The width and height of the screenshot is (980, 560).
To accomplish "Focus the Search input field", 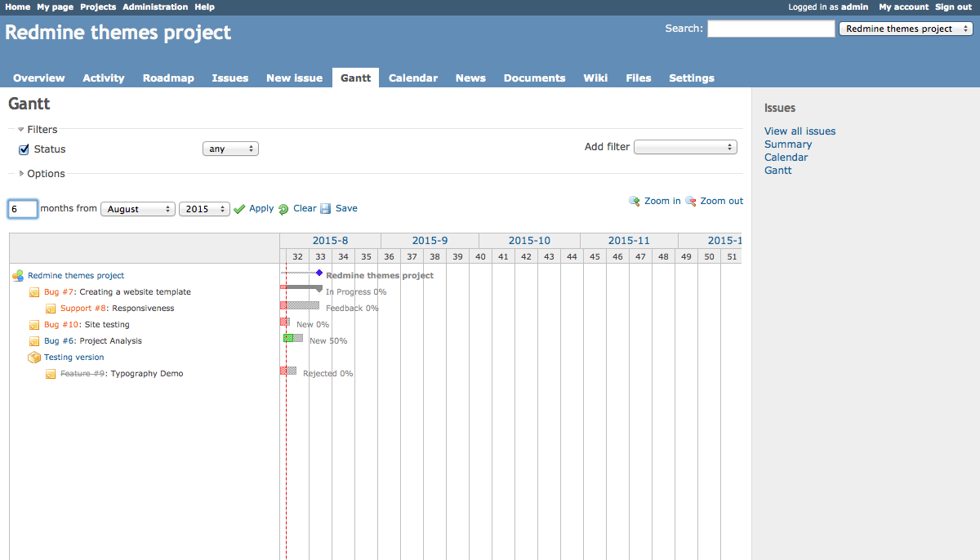I will tap(771, 29).
